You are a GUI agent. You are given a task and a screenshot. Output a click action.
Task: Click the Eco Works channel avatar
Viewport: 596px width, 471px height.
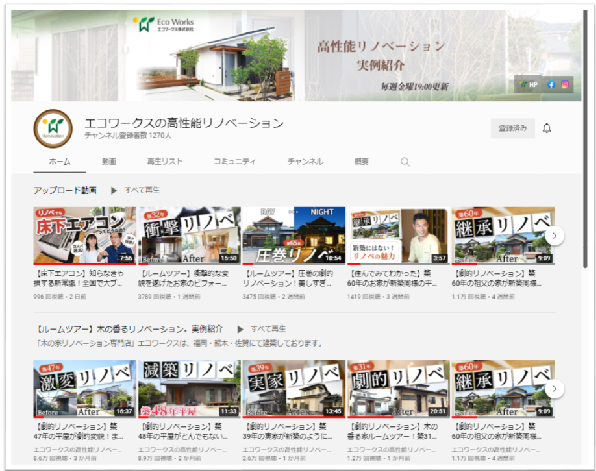53,128
